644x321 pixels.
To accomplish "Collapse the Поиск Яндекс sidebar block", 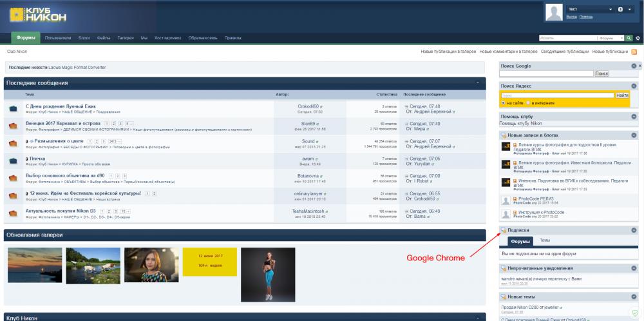I will click(x=634, y=86).
